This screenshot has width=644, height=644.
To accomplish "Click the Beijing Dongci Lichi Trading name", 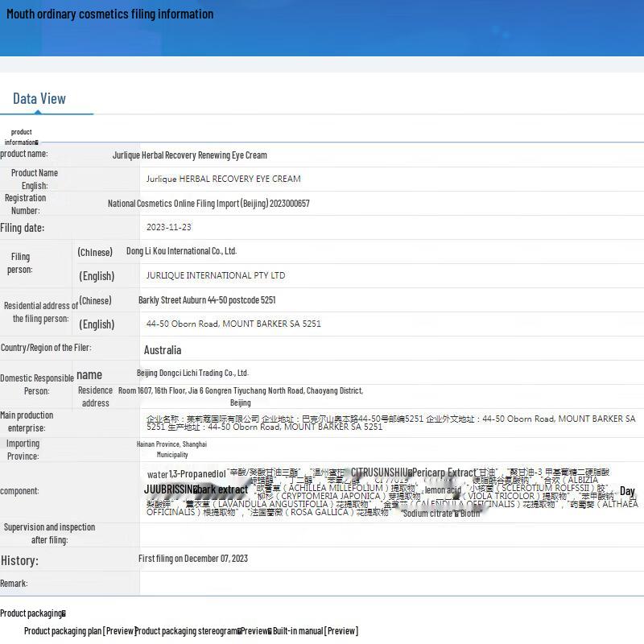I will point(192,373).
